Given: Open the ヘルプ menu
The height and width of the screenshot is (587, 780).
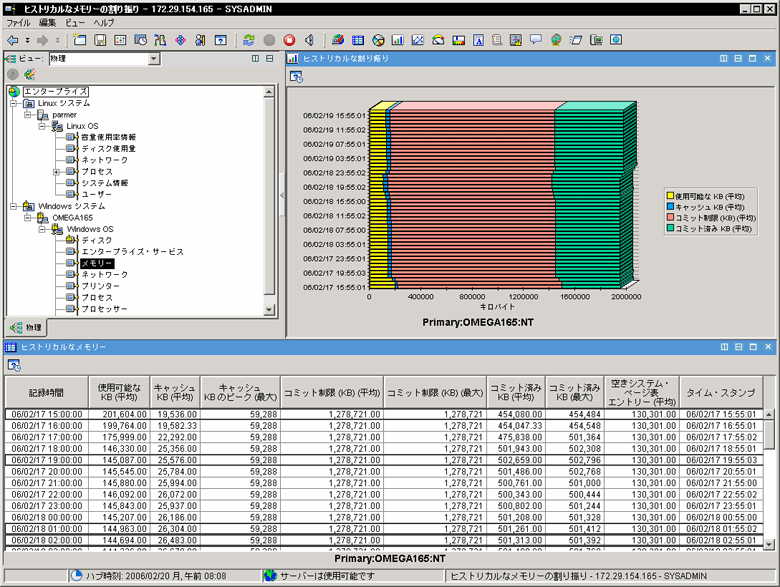Looking at the screenshot, I should coord(104,22).
